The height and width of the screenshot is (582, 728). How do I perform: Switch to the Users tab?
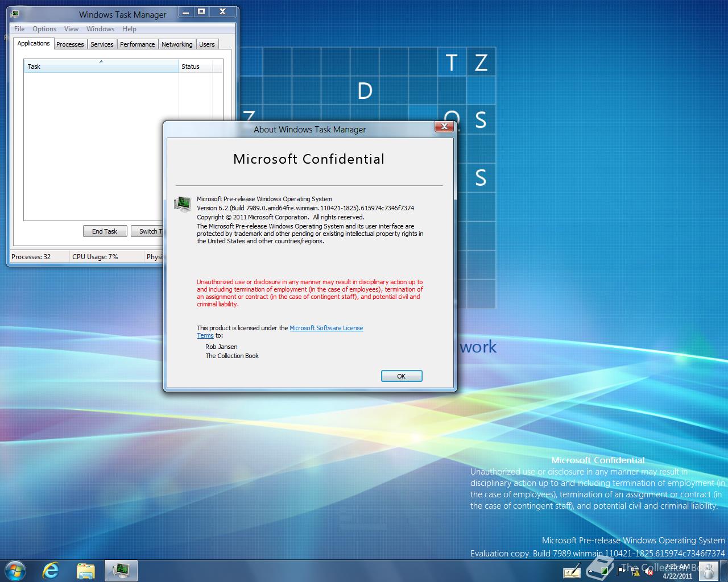coord(207,44)
